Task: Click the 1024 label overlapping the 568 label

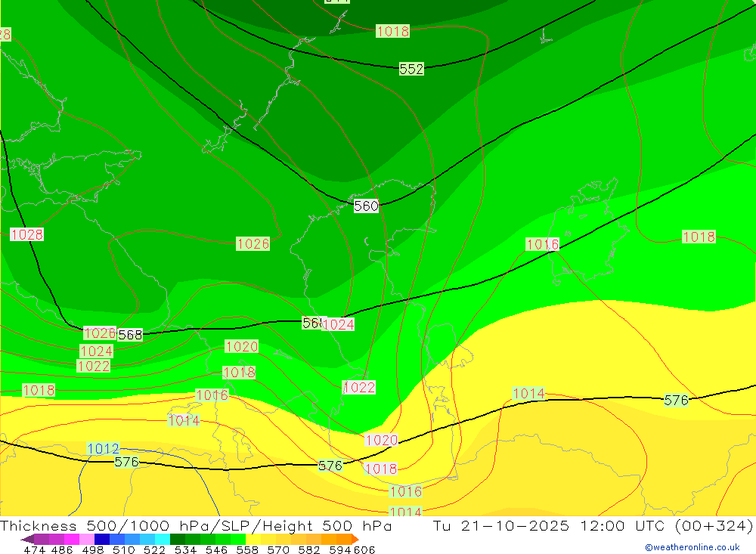Action: point(338,324)
